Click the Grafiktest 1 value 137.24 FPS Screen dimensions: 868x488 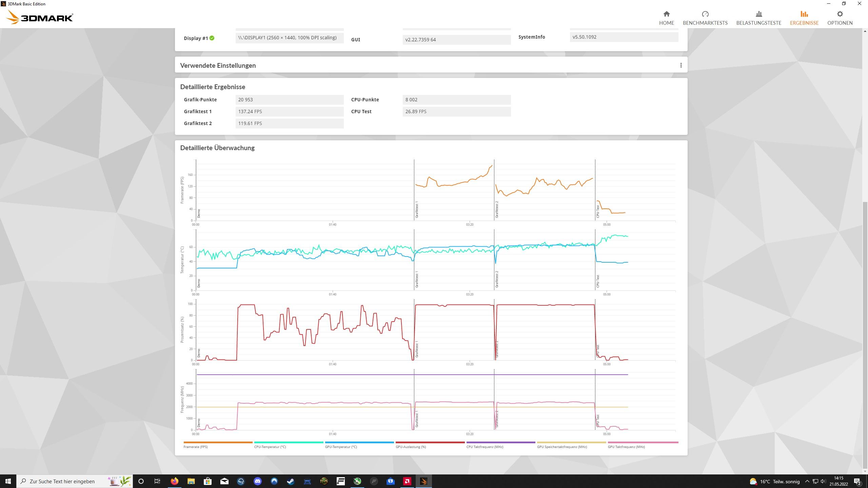tap(290, 111)
